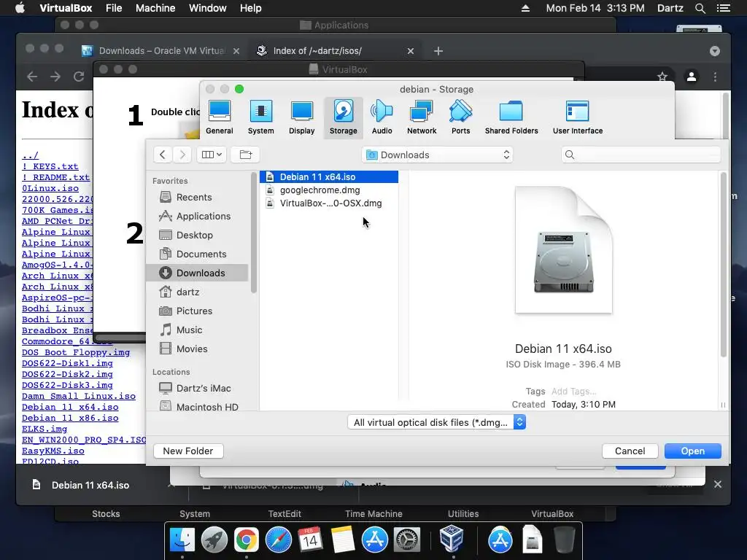
Task: Click the new folder toolbar icon
Action: (245, 155)
